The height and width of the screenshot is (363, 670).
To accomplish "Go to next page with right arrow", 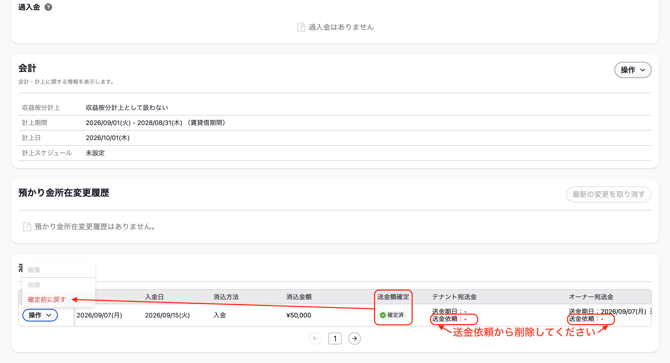I will [x=354, y=339].
